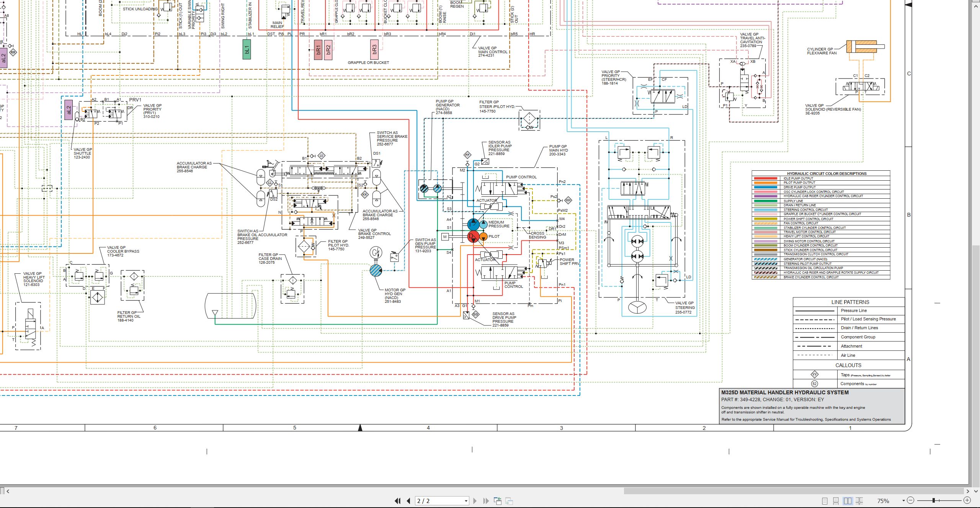
Task: Click the MOTOR GP HYD GEN striped circle symbol
Action: pos(376,271)
